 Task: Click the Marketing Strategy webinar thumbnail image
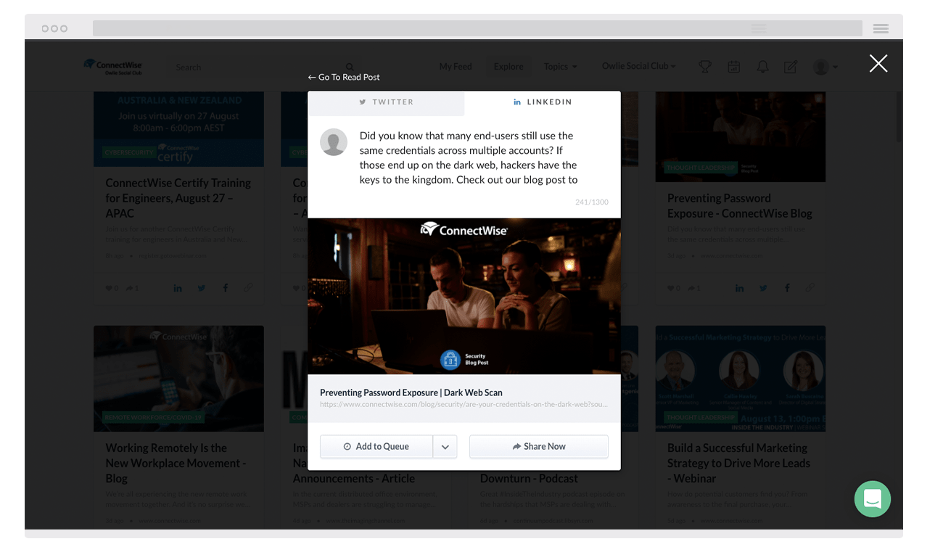pyautogui.click(x=740, y=379)
